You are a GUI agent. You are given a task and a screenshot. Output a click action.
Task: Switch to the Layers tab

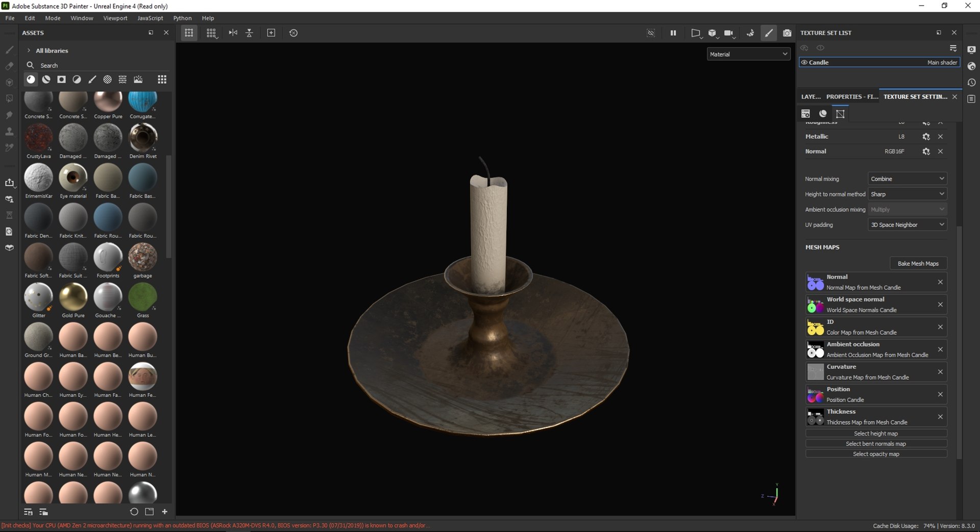[x=811, y=96]
